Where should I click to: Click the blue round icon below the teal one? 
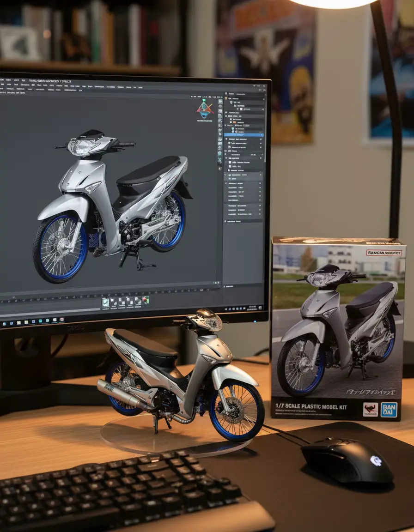[x=233, y=132]
